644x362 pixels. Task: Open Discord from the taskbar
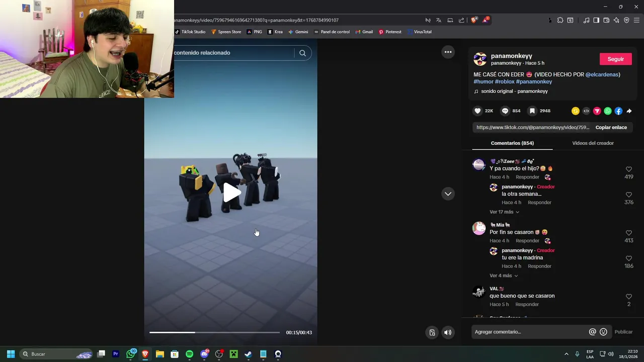click(x=204, y=354)
